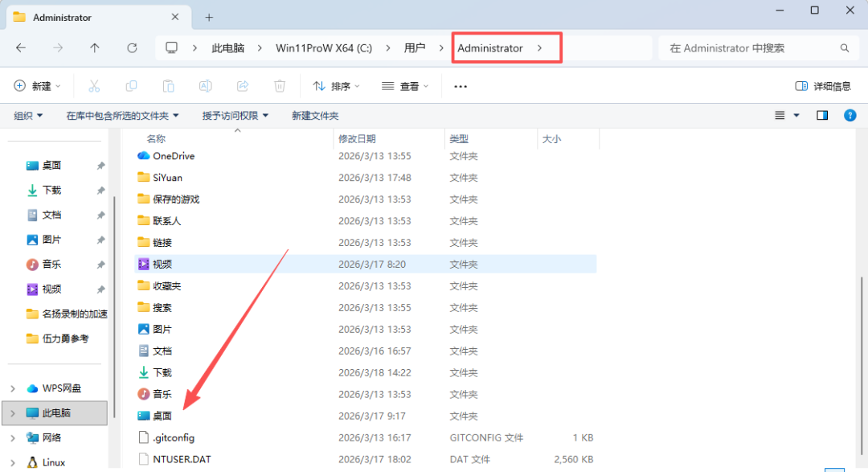Click the paste clipboard icon
Image resolution: width=868 pixels, height=472 pixels.
[x=168, y=86]
